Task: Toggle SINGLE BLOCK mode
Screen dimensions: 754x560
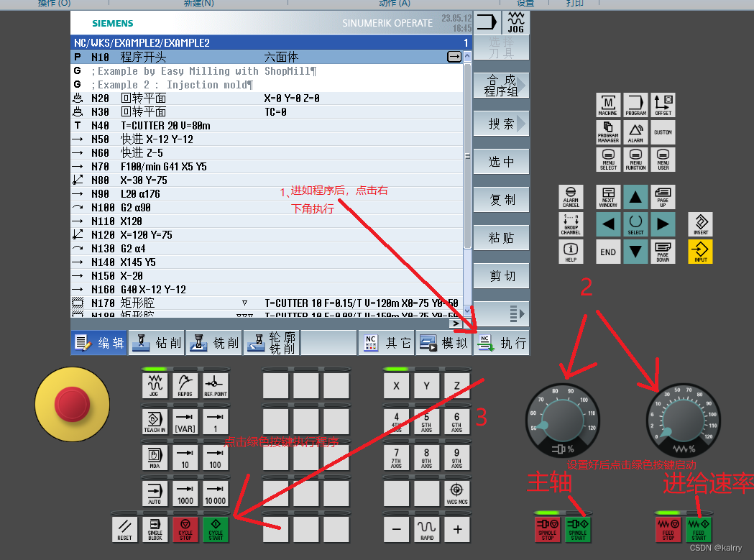Action: [x=155, y=530]
